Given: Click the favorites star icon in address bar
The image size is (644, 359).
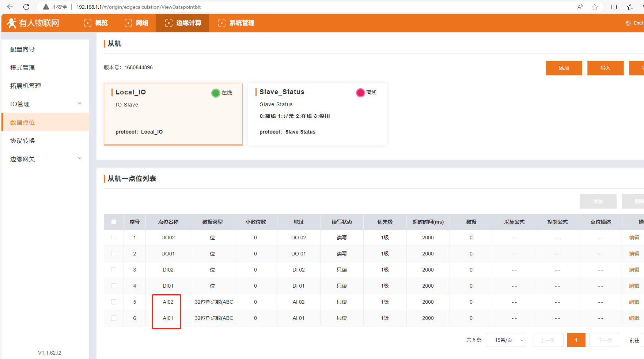Looking at the screenshot, I should tap(595, 7).
